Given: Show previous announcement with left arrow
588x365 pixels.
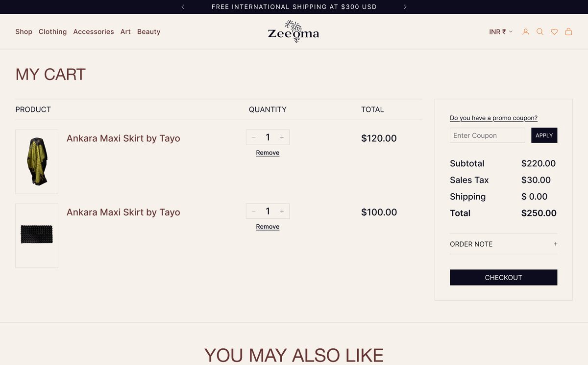Looking at the screenshot, I should click(x=183, y=7).
